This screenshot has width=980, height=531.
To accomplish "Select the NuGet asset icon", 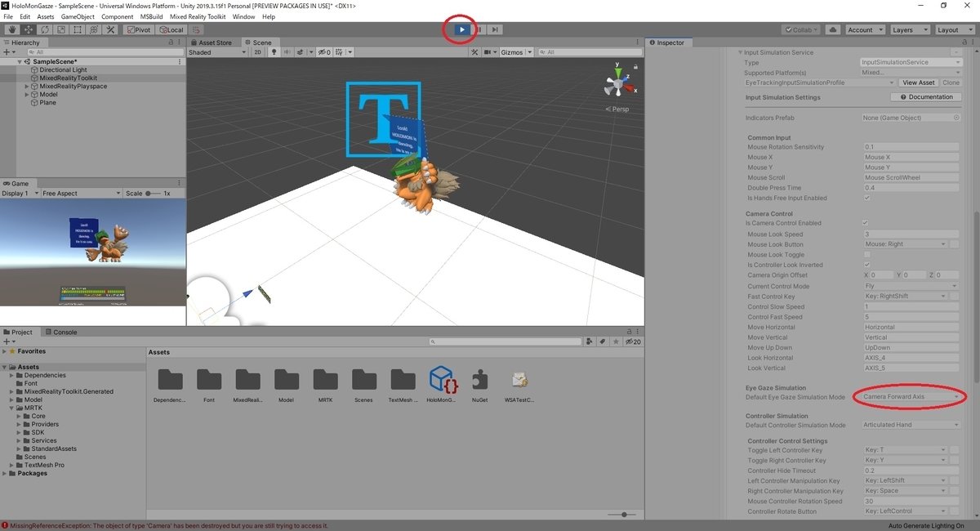I will (x=480, y=380).
